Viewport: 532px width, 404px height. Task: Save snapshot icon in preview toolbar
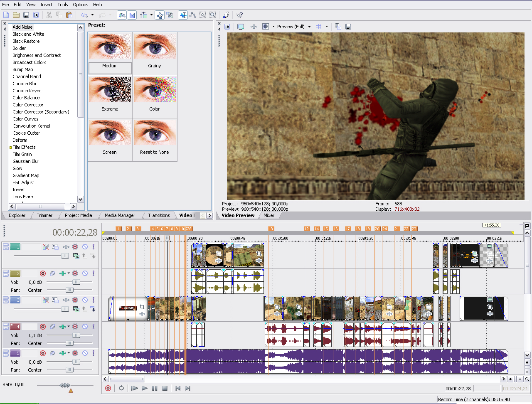[x=348, y=27]
